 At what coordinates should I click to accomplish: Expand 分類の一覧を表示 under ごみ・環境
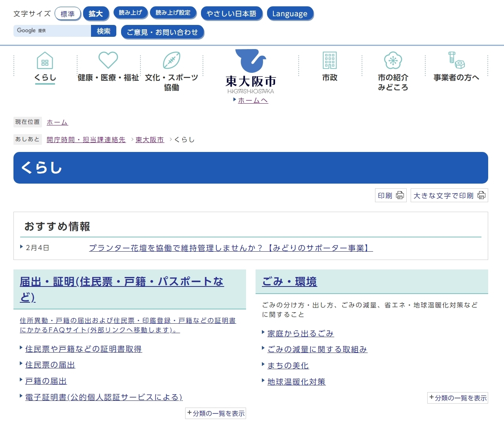click(458, 398)
